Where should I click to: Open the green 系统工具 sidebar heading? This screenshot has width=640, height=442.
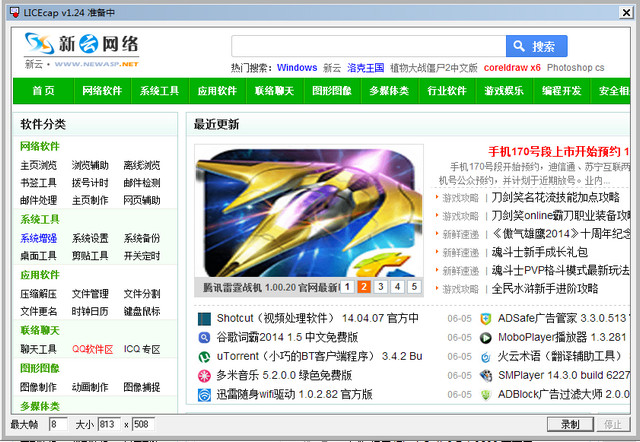pyautogui.click(x=40, y=220)
